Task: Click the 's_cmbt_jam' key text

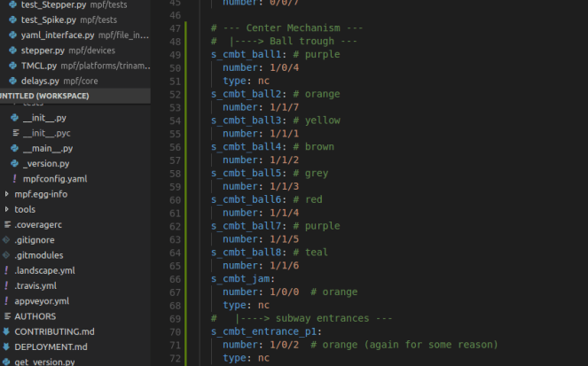Action: tap(240, 279)
